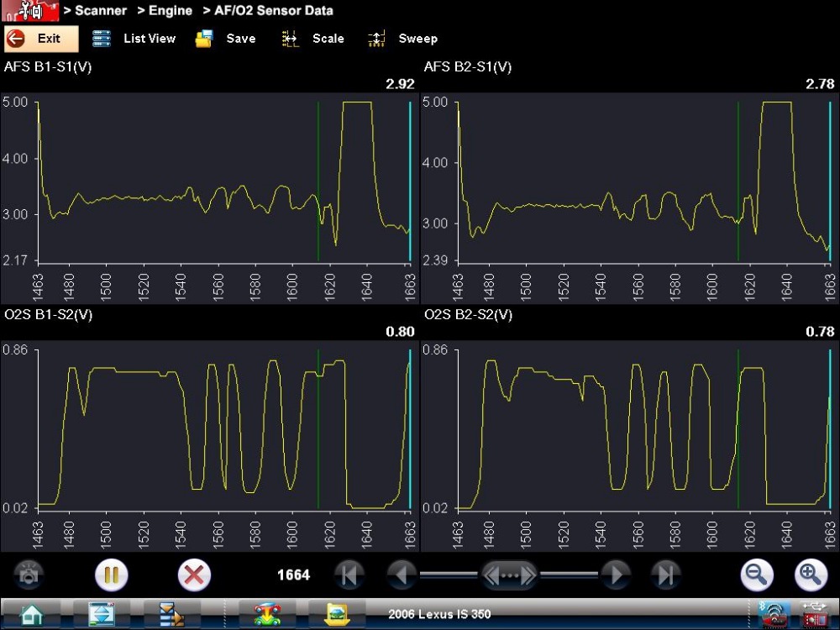Click the red Exit arrow icon

[x=16, y=39]
